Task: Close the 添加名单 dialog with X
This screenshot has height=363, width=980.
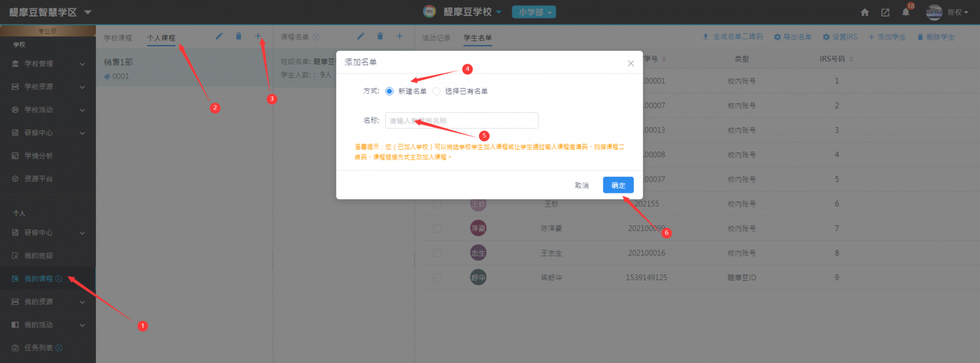Action: (x=630, y=63)
